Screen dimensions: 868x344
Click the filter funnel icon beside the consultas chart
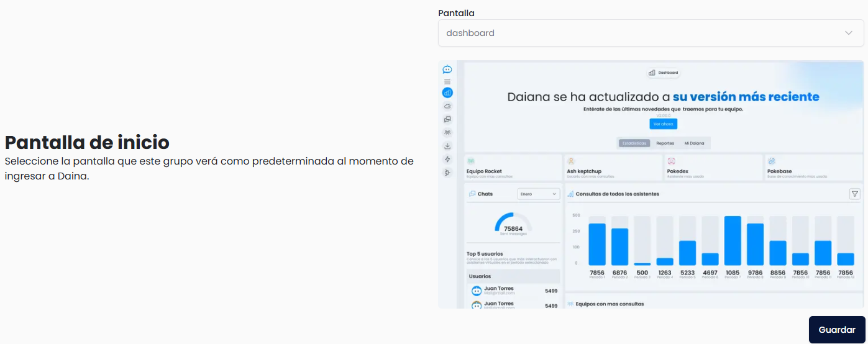855,194
